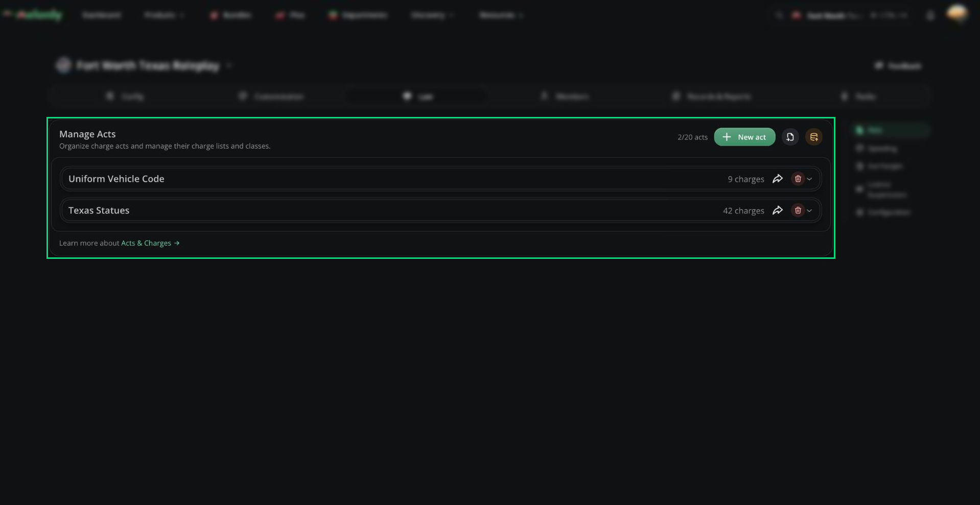Image resolution: width=980 pixels, height=505 pixels.
Task: Select the Texas Statues title
Action: (99, 210)
